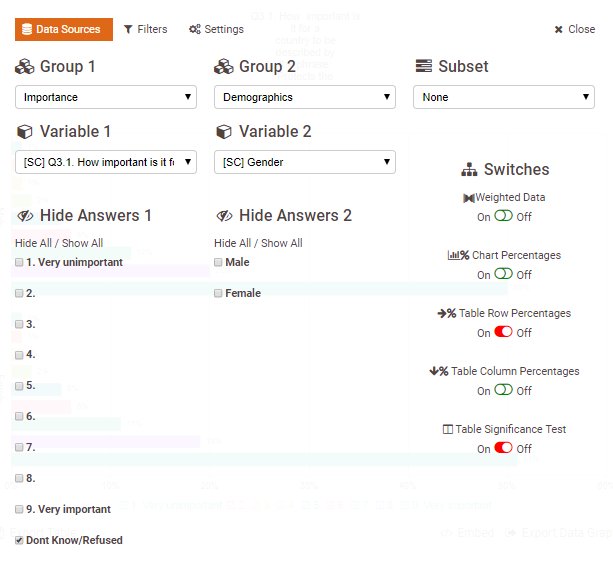Open the Group 1 Importance dropdown
This screenshot has height=561, width=613.
(106, 97)
